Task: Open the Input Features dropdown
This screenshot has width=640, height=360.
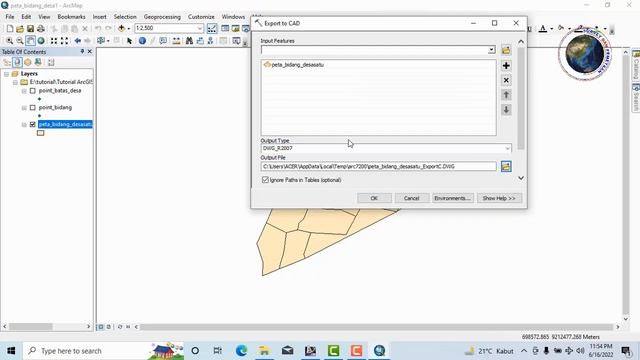Action: (x=491, y=50)
